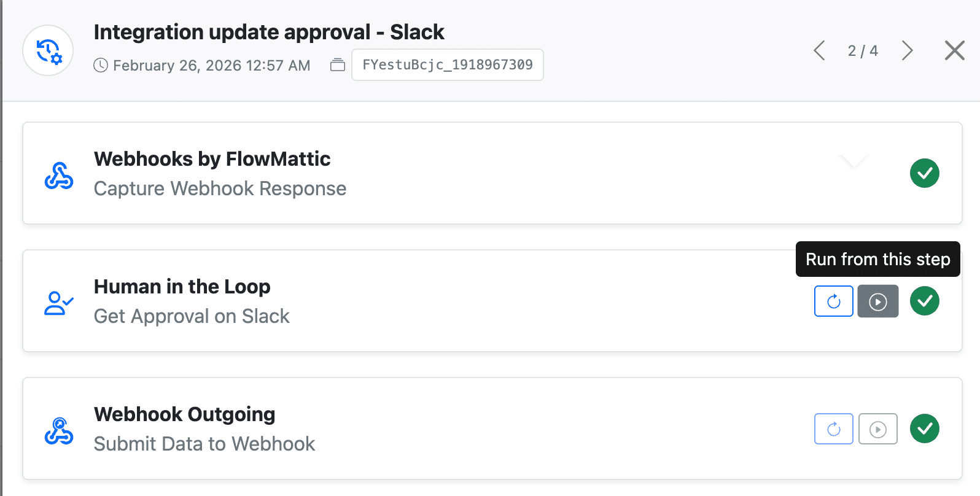Open the Capture Webhook Response step entry
Screen dimensions: 980x496
coord(430,173)
